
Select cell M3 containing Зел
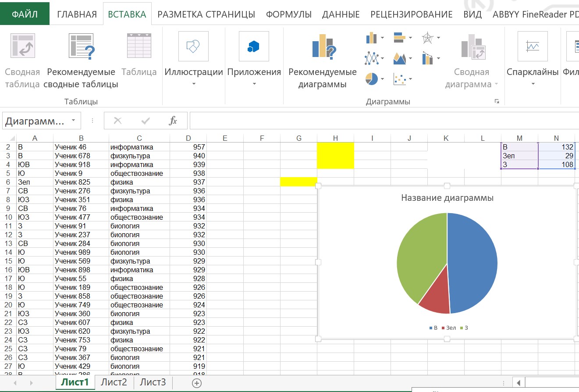pos(519,156)
